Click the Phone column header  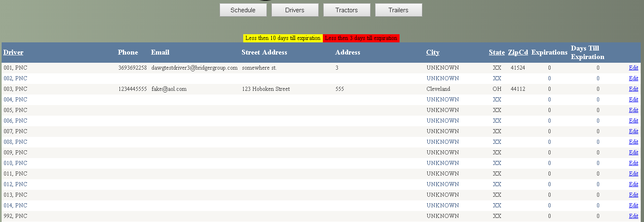[128, 52]
